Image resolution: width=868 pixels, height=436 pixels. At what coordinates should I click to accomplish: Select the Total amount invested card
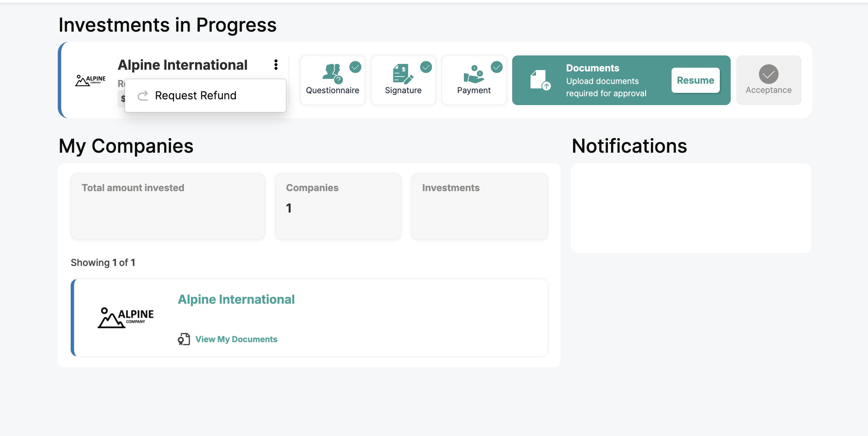coord(168,206)
